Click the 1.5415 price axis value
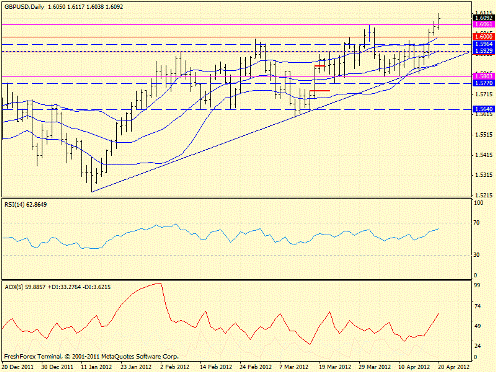This screenshot has width=496, height=372. tap(484, 155)
